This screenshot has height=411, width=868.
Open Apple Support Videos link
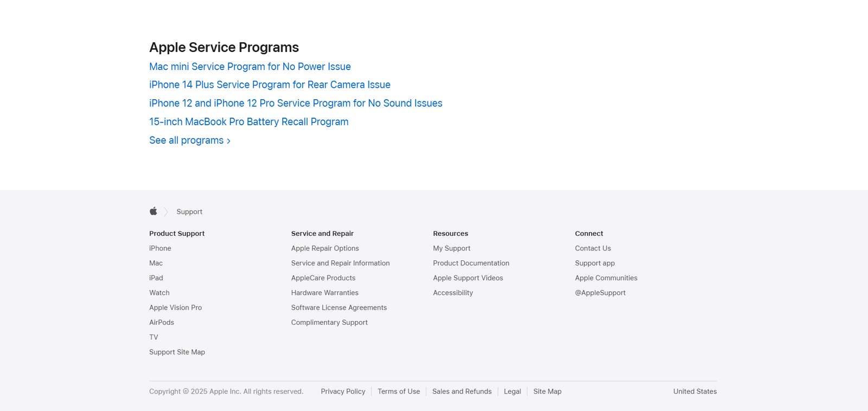468,278
